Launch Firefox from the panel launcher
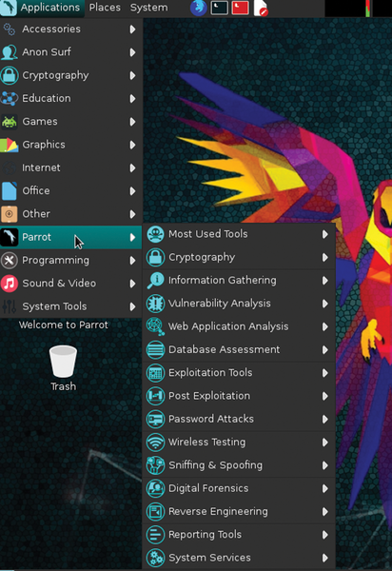The width and height of the screenshot is (392, 571). tap(198, 8)
